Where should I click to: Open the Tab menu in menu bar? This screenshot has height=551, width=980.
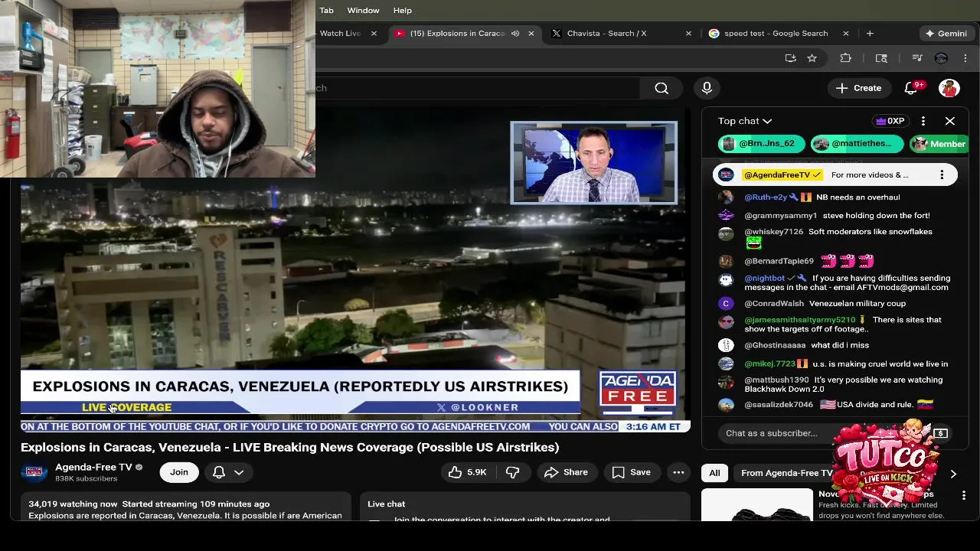tap(326, 10)
